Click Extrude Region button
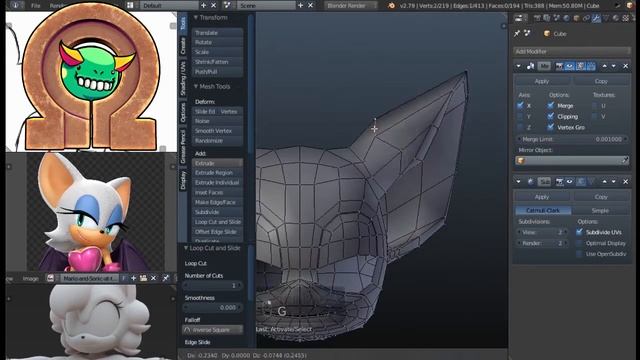The width and height of the screenshot is (640, 360). click(217, 173)
